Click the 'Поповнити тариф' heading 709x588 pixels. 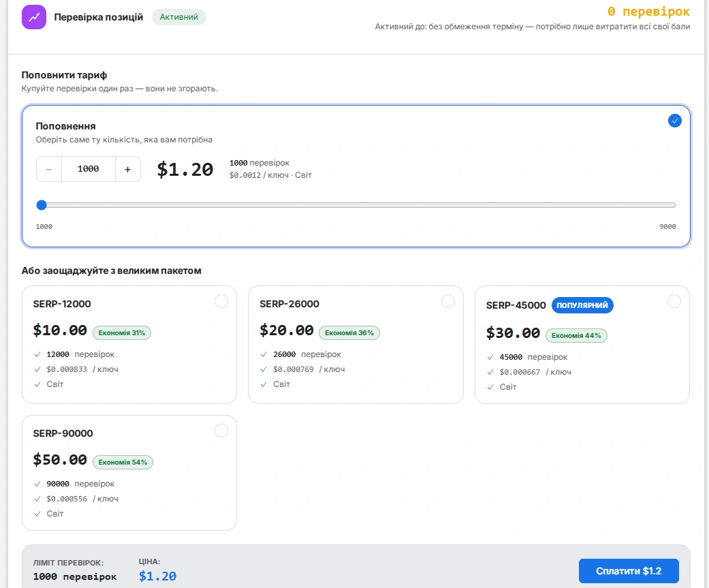(x=64, y=75)
